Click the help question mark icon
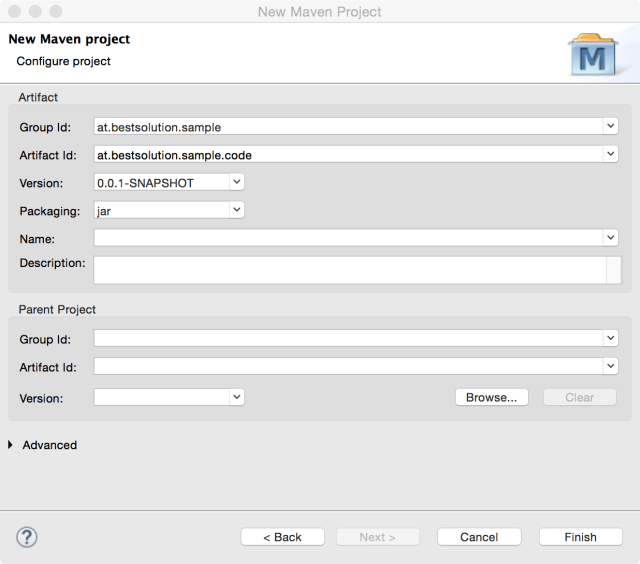The height and width of the screenshot is (564, 640). 27,537
